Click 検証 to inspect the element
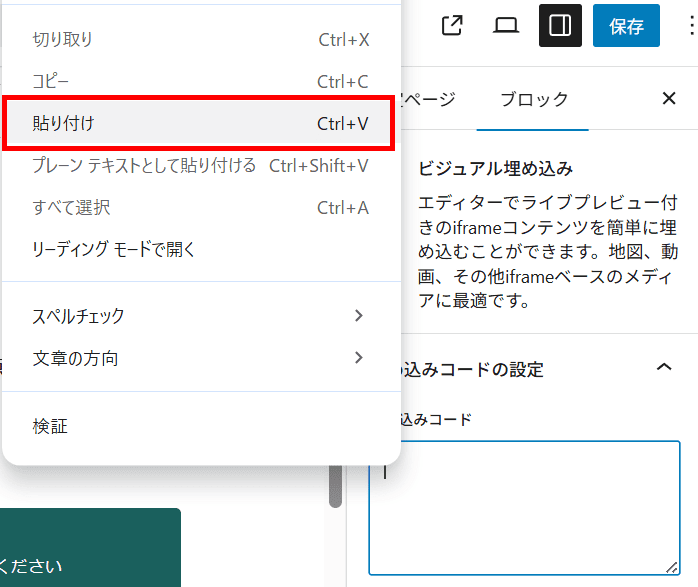This screenshot has height=587, width=698. pos(200,426)
